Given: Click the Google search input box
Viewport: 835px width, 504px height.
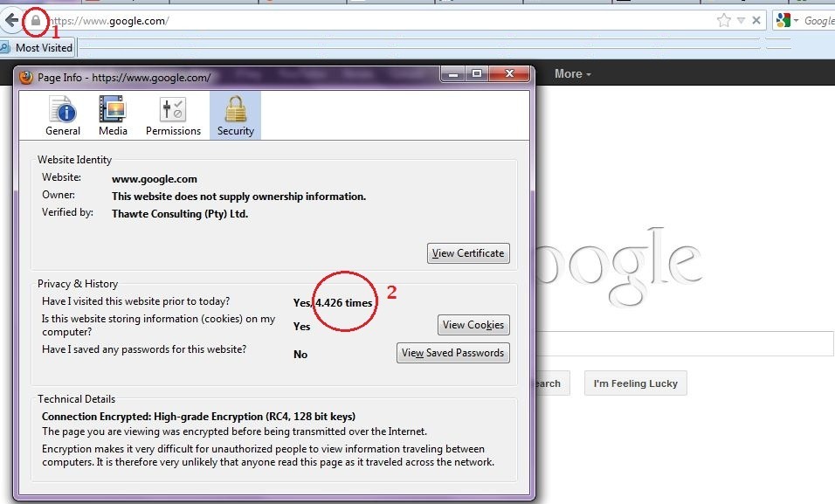Looking at the screenshot, I should (x=684, y=343).
